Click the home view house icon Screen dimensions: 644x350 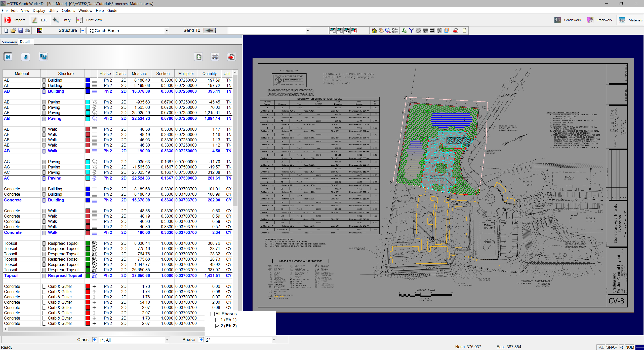pyautogui.click(x=374, y=31)
